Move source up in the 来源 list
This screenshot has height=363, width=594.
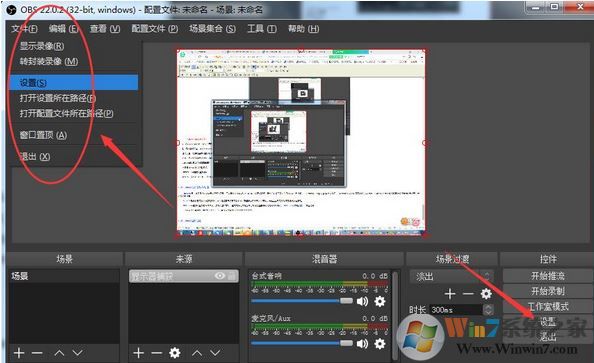tap(197, 353)
